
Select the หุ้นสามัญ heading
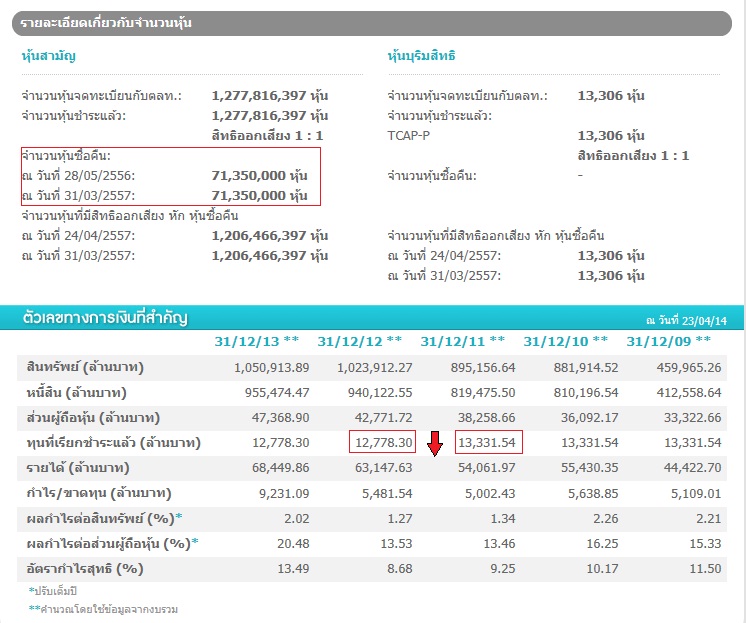click(49, 56)
